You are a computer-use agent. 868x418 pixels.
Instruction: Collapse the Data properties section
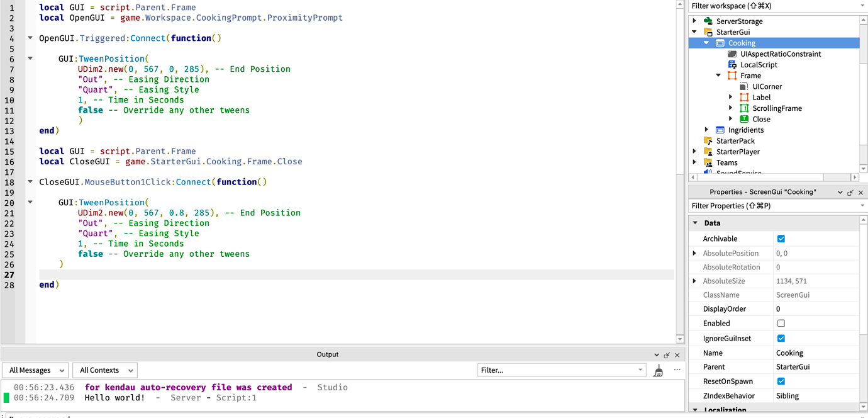(x=695, y=223)
